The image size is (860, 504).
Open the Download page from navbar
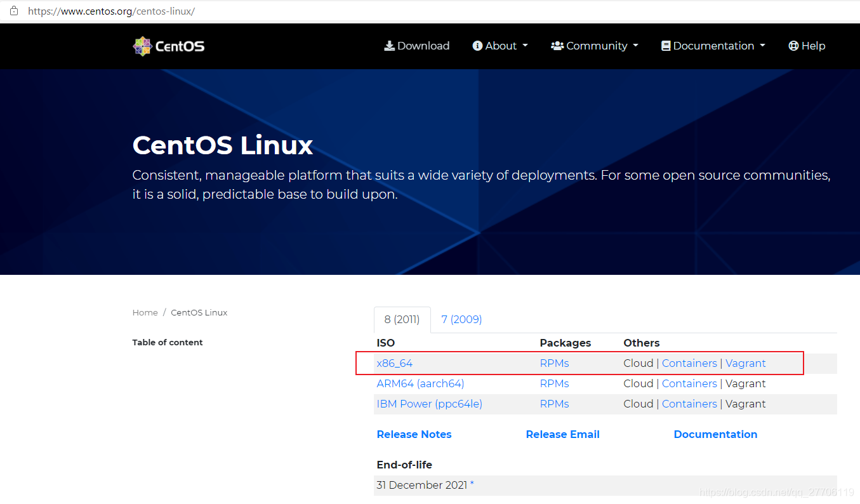click(417, 46)
